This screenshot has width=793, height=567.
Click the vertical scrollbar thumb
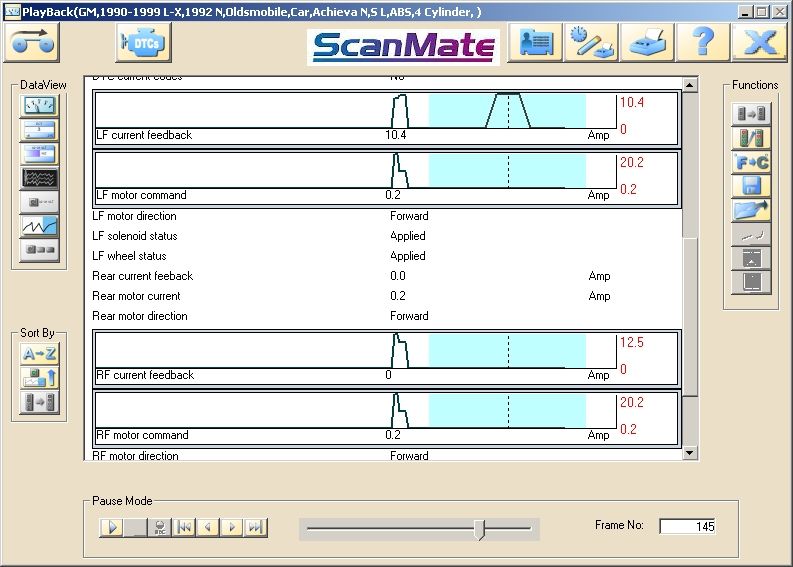[x=690, y=317]
